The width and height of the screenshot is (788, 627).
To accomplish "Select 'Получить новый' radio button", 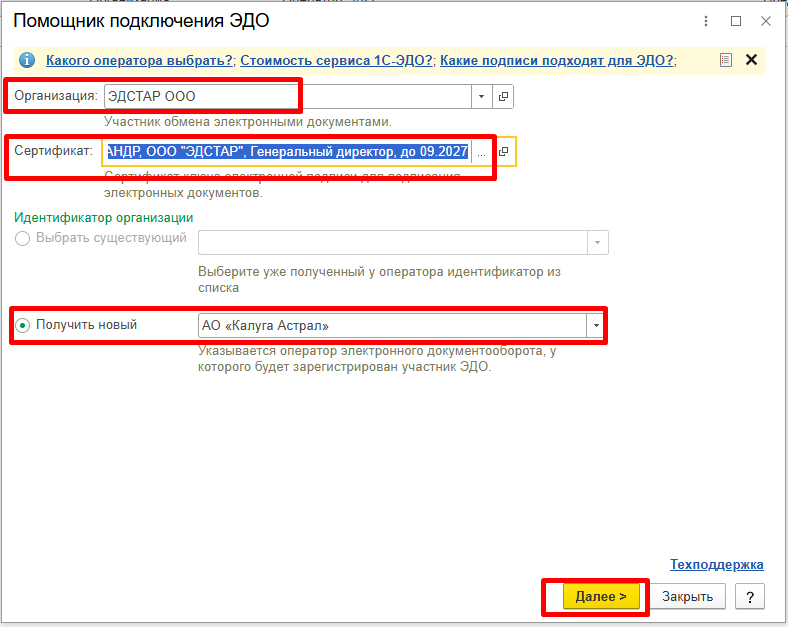I will pos(23,326).
